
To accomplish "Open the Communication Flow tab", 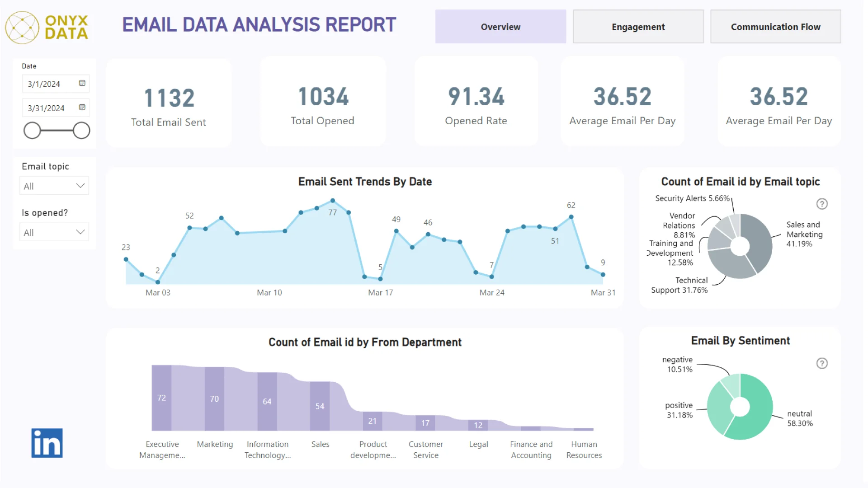I will pos(776,27).
